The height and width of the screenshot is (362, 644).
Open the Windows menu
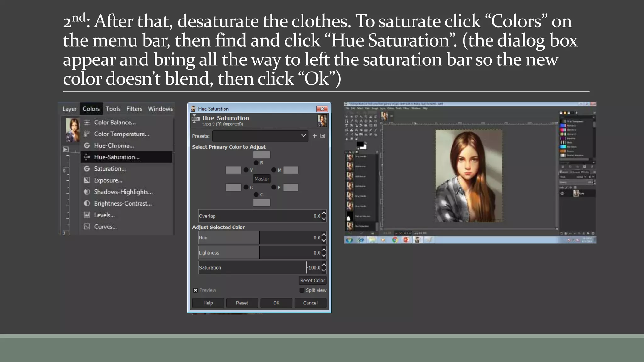coord(160,109)
